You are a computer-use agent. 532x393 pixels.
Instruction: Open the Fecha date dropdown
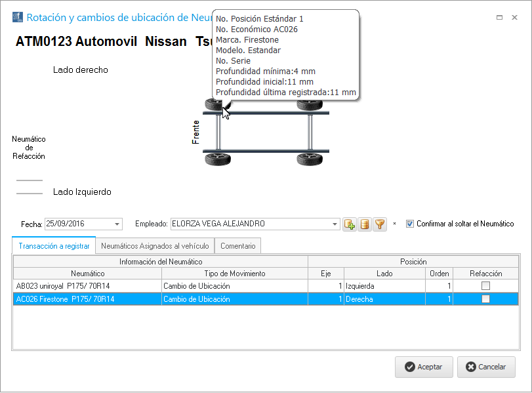pyautogui.click(x=117, y=224)
